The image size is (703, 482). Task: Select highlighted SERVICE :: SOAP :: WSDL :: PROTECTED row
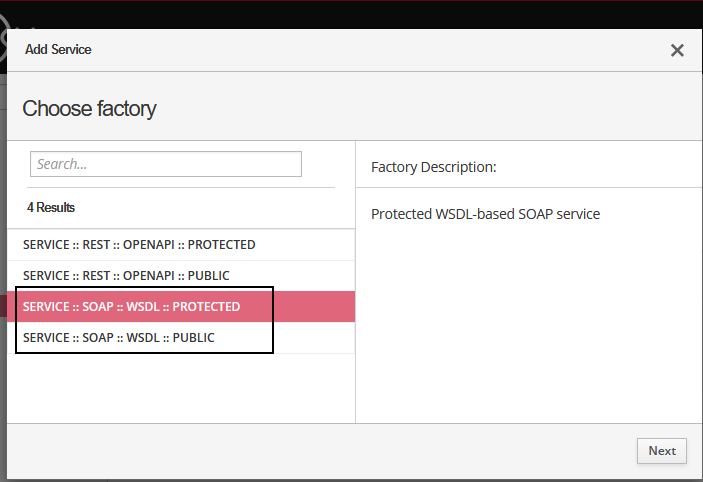click(131, 307)
